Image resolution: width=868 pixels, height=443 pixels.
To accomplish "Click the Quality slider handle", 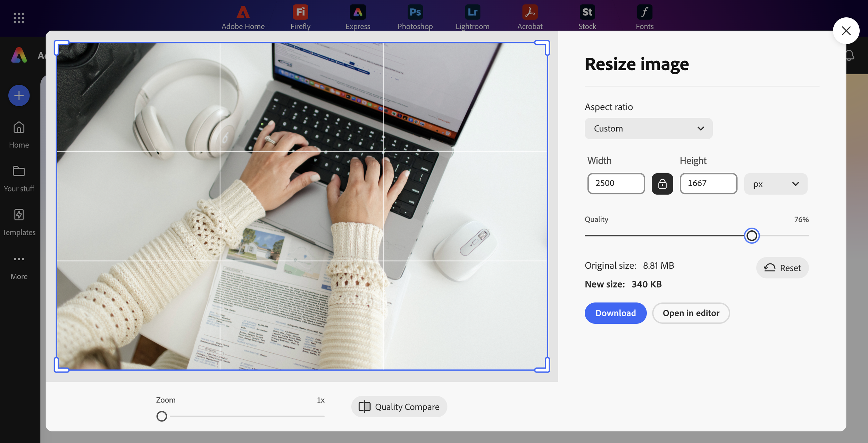I will tap(752, 236).
